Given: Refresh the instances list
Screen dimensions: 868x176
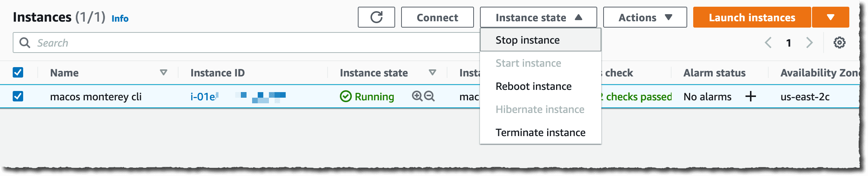Looking at the screenshot, I should pyautogui.click(x=376, y=17).
